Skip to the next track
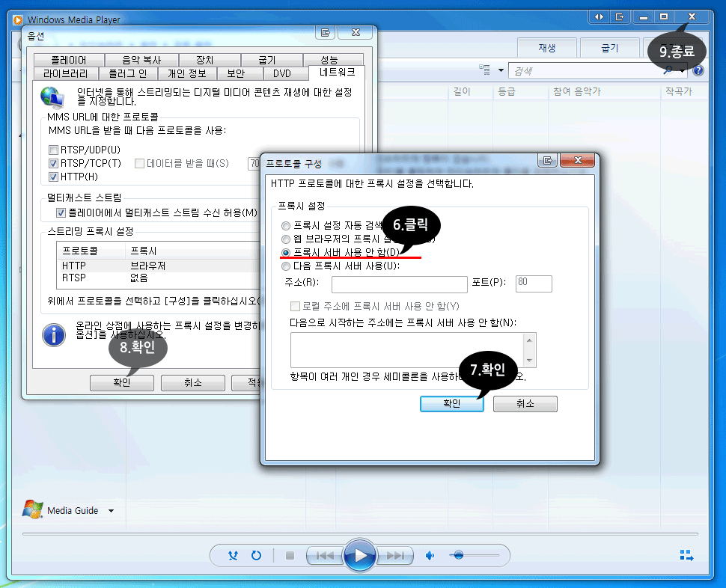 click(394, 555)
